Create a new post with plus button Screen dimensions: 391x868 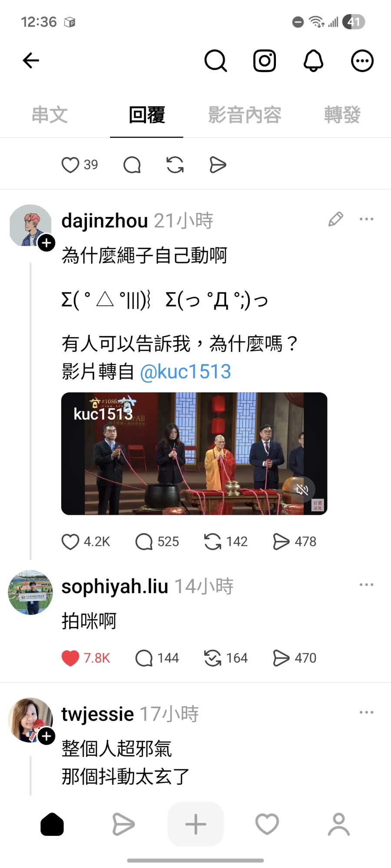(x=196, y=824)
